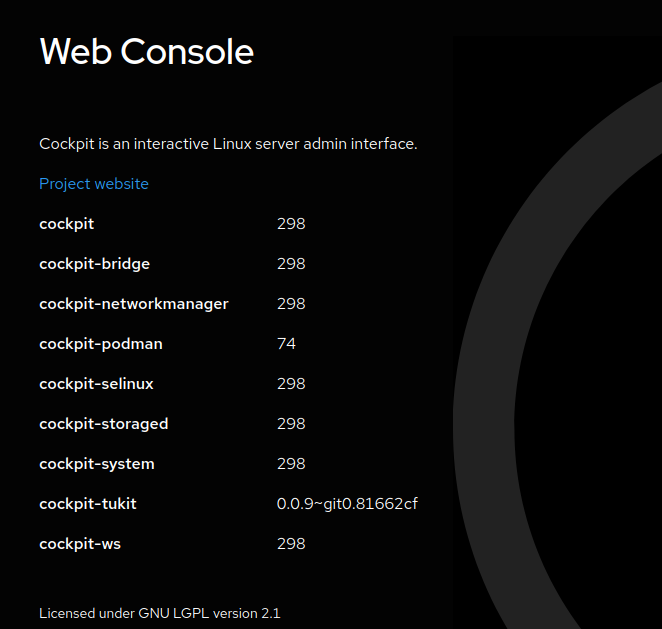Screen dimensions: 662x629
Task: Select the cockpit package name
Action: tap(66, 224)
